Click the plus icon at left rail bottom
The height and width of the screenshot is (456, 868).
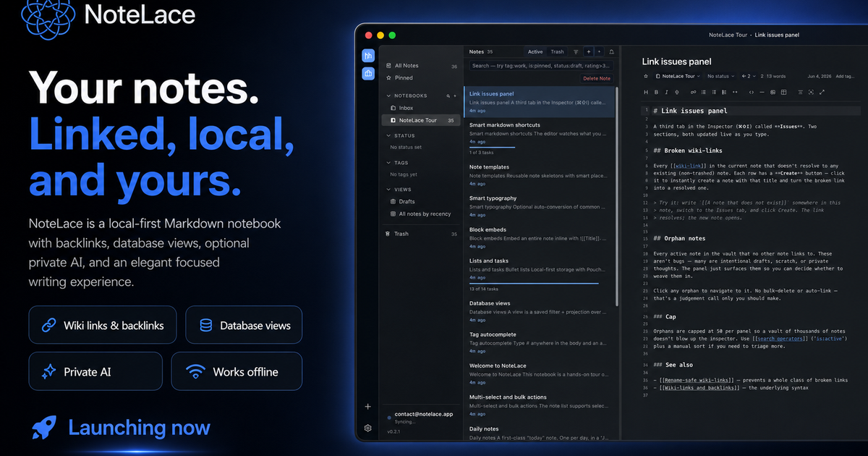368,407
